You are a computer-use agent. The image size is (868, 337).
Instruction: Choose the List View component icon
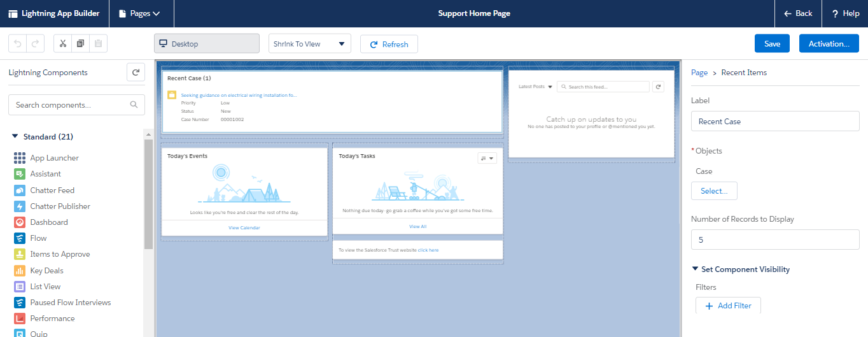click(19, 287)
